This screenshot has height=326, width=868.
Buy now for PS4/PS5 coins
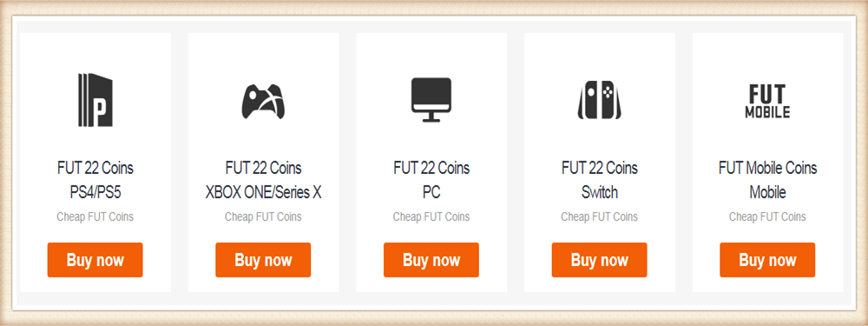(x=95, y=260)
